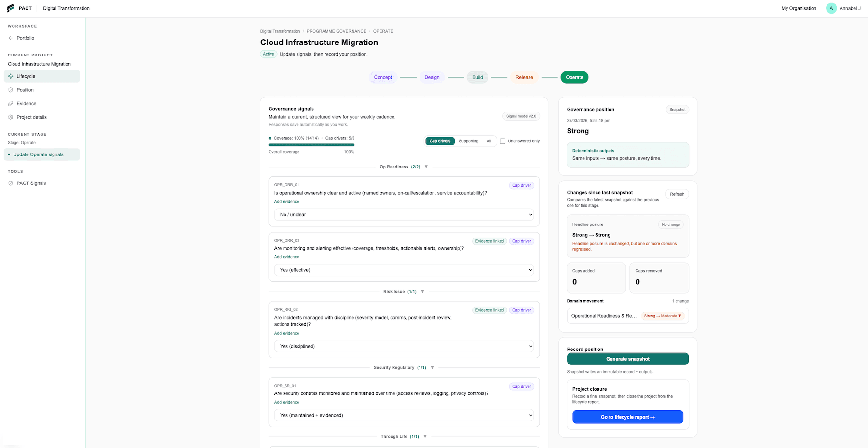Click the overall coverage progress bar
The height and width of the screenshot is (448, 868).
[x=312, y=145]
